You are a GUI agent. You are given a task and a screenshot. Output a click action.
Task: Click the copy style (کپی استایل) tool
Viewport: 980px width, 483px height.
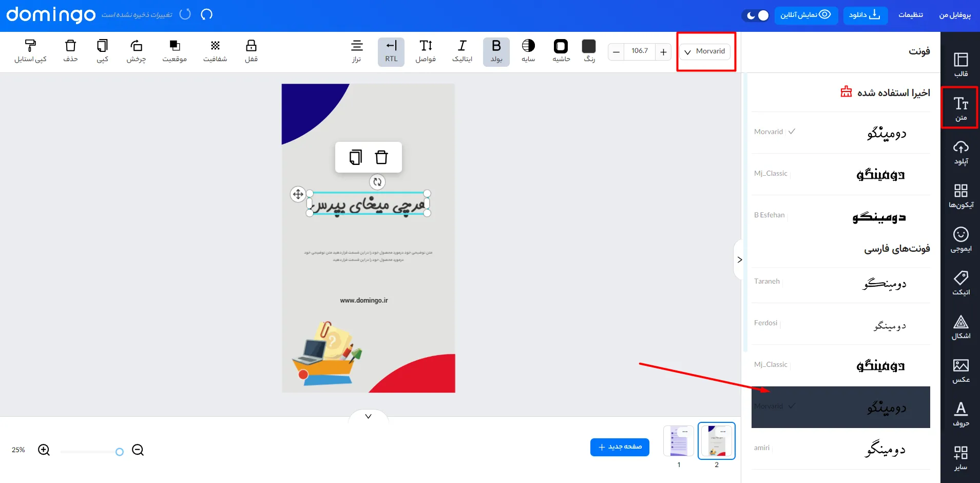[30, 51]
